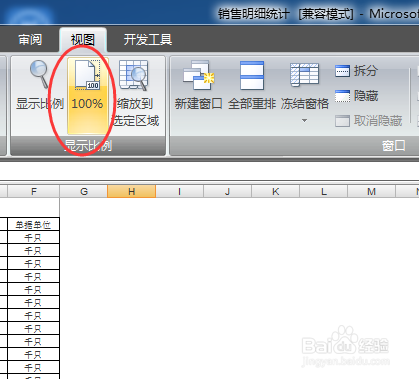Click the 冻结窗格 freeze panes icon
This screenshot has width=419, height=379.
pyautogui.click(x=305, y=76)
